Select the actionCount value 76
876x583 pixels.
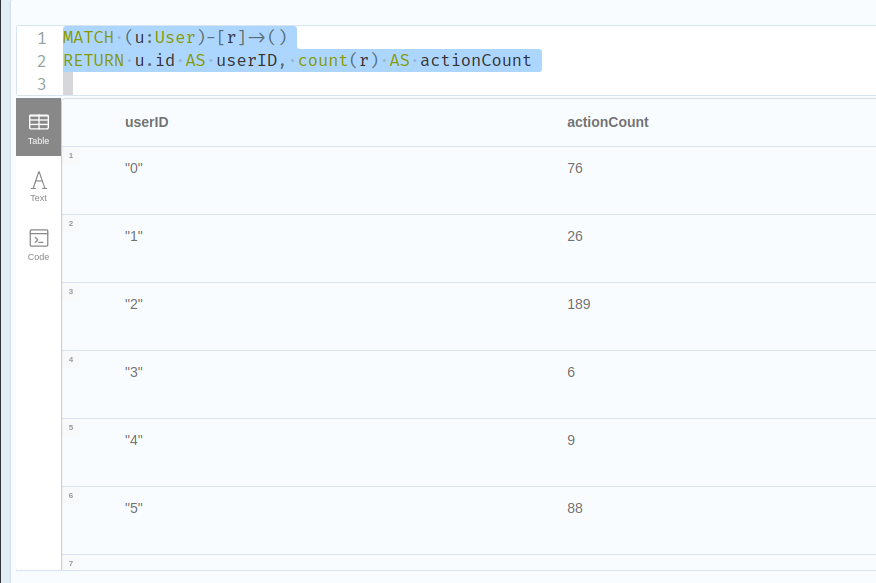pos(575,168)
